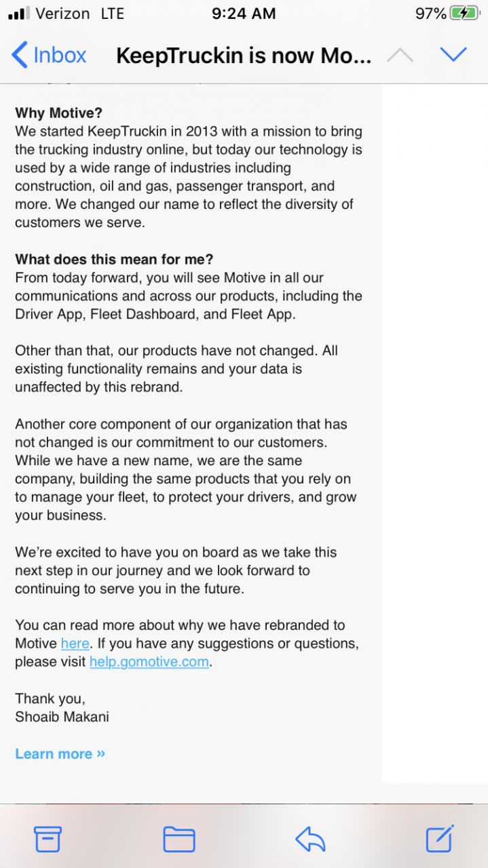Tap the cellular signal bars indicator
Viewport: 488px width, 868px height.
click(19, 14)
